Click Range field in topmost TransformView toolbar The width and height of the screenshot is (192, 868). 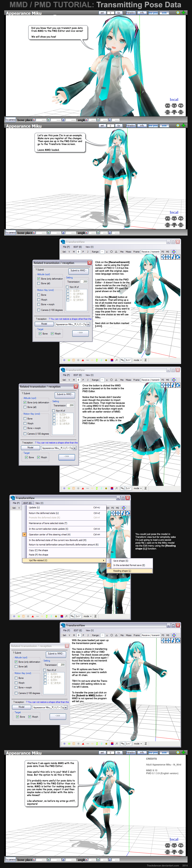102,252
